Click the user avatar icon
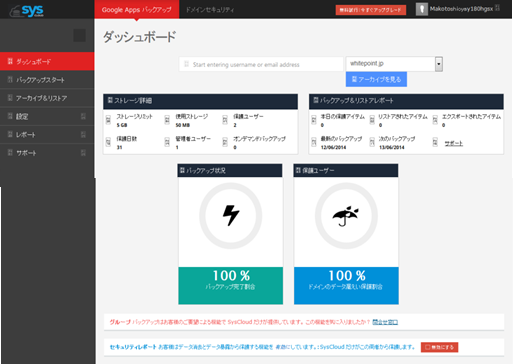This screenshot has width=513, height=364. click(x=422, y=9)
